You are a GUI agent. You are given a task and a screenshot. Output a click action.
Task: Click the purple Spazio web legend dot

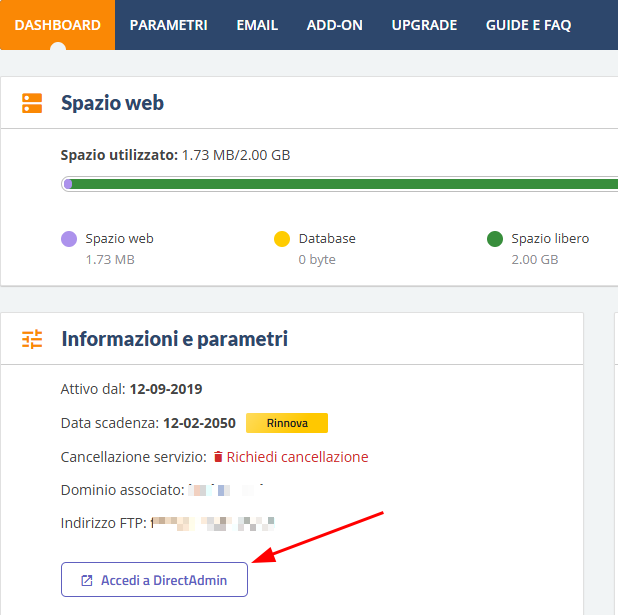coord(69,239)
